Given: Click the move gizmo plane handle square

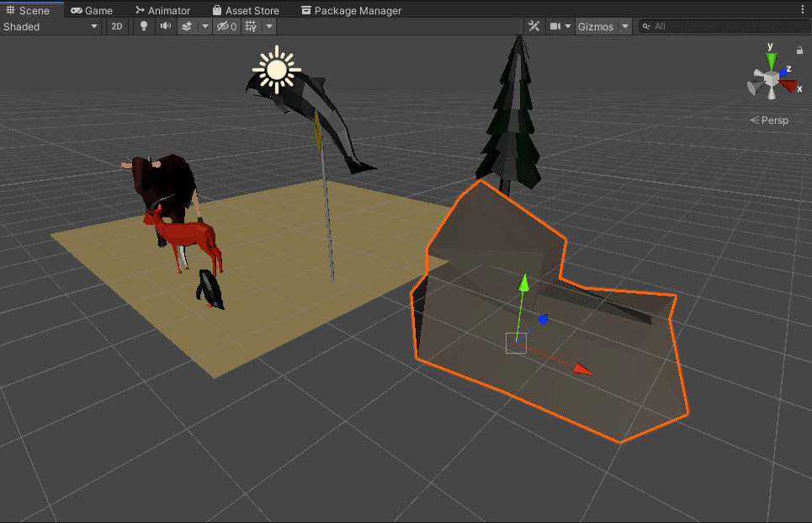Looking at the screenshot, I should (x=516, y=343).
